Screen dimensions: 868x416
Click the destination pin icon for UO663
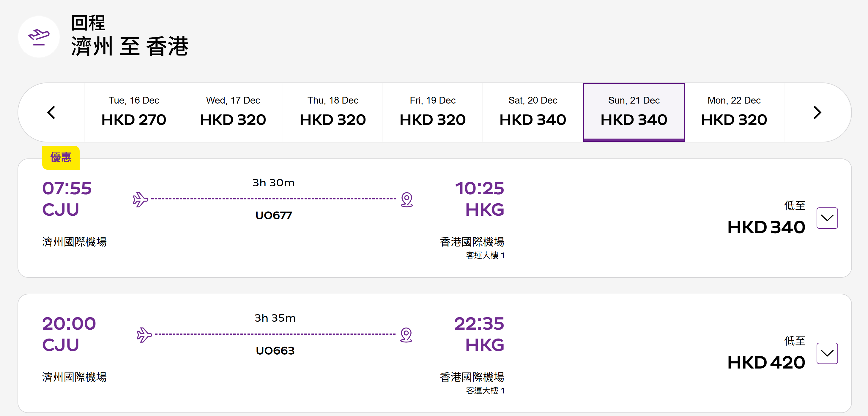pyautogui.click(x=406, y=334)
